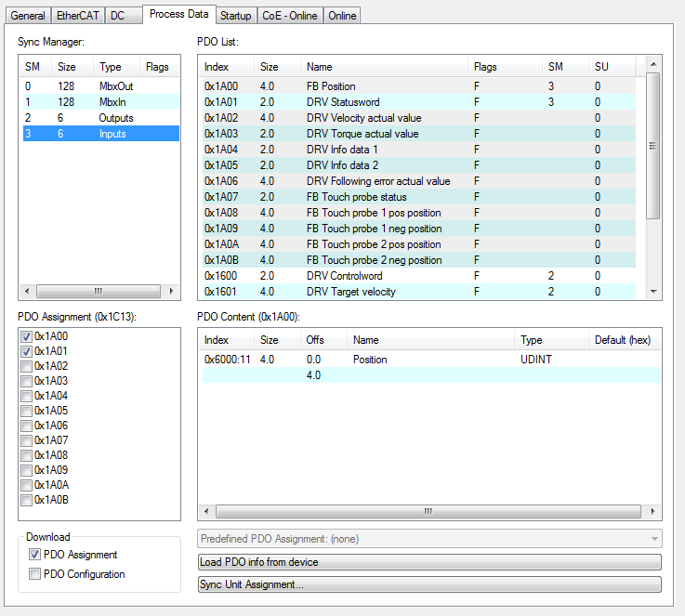The height and width of the screenshot is (616, 685).
Task: Select Sync Manager row 2 Outputs
Action: tap(101, 118)
